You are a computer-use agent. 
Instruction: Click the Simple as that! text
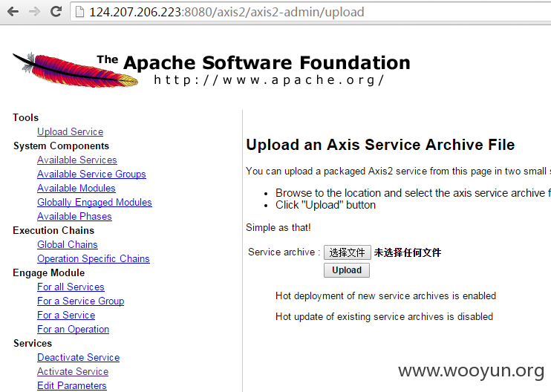(278, 228)
